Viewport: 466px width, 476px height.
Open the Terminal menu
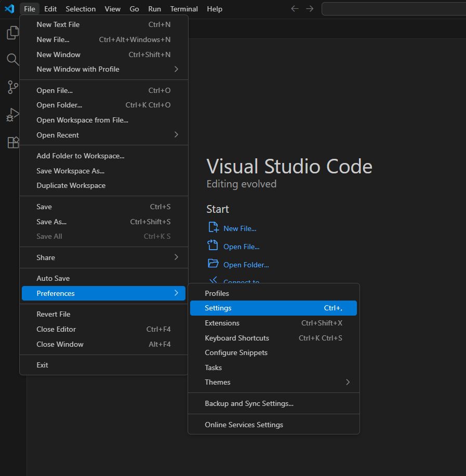[x=184, y=9]
